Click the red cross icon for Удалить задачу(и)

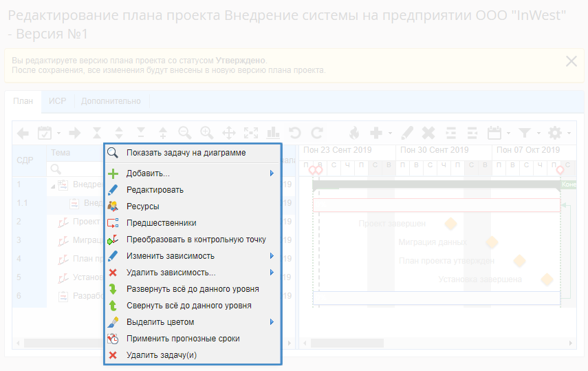point(113,355)
